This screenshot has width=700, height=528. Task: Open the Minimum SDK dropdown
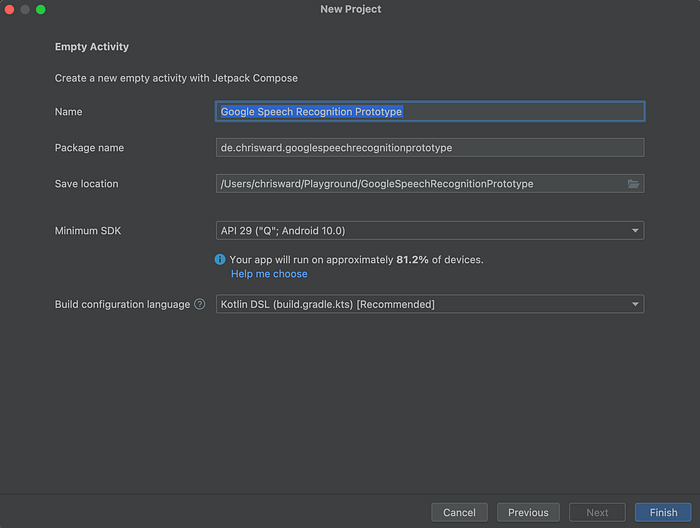pyautogui.click(x=430, y=231)
